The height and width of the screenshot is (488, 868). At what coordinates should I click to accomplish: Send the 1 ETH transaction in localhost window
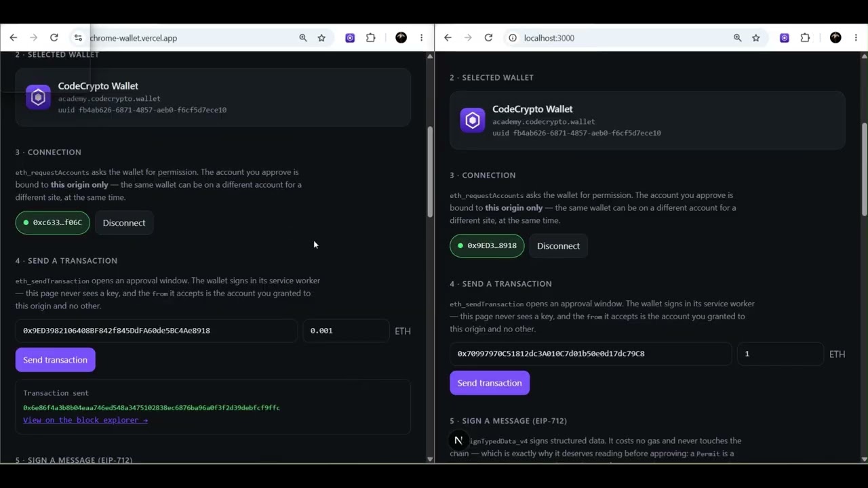[490, 383]
